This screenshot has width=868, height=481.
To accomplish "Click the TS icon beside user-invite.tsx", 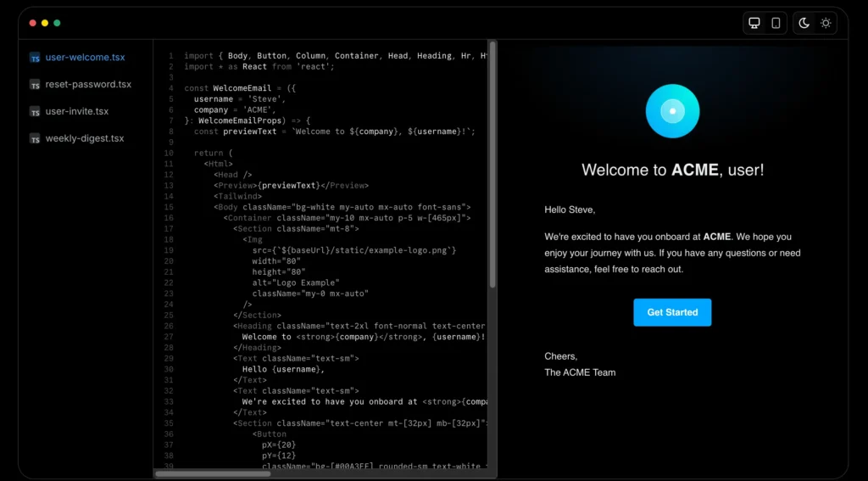I will (35, 111).
